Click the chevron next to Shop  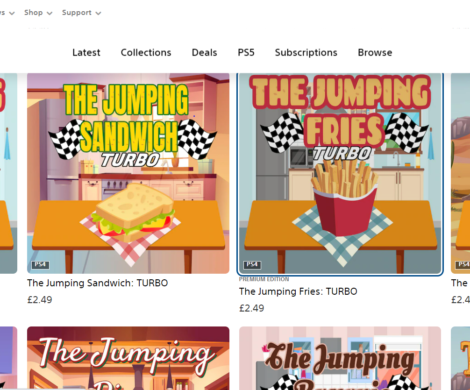[49, 13]
